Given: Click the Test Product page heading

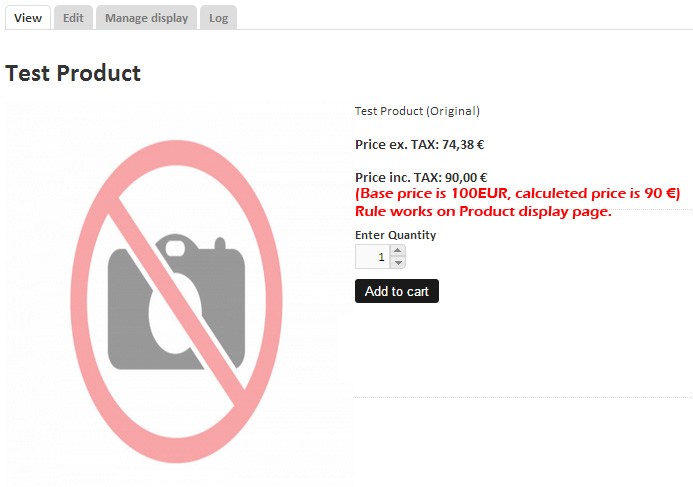Looking at the screenshot, I should (x=73, y=73).
